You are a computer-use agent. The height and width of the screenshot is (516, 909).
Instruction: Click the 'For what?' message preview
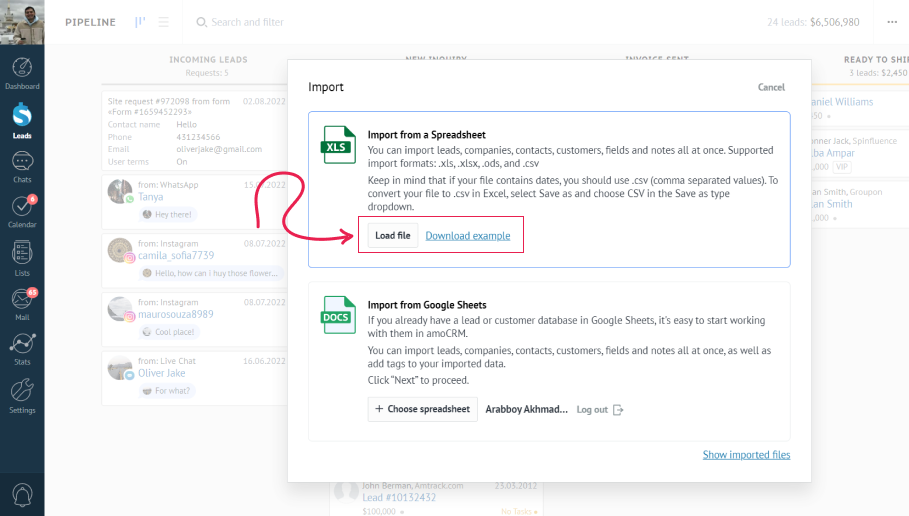point(167,391)
